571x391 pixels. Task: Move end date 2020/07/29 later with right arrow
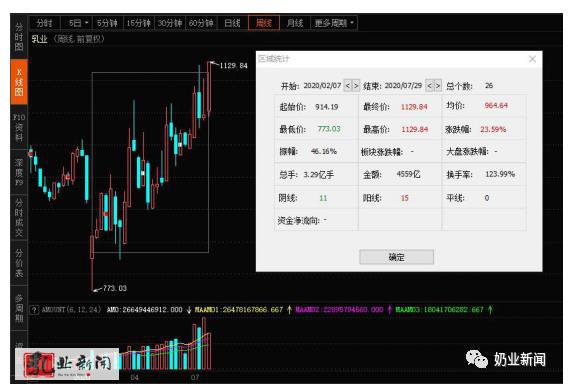(438, 86)
